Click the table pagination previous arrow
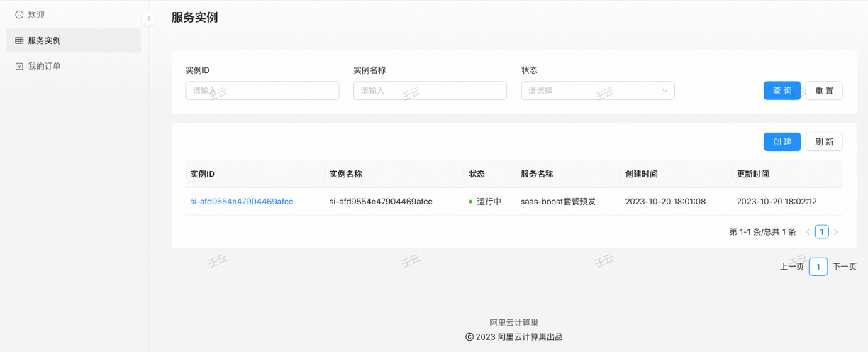Screen dimensions: 868x352 point(808,232)
